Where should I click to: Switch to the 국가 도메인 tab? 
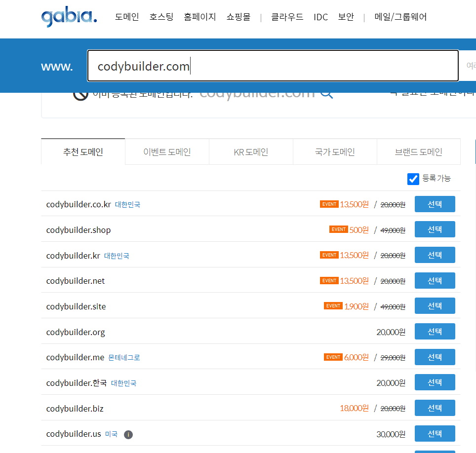click(x=335, y=151)
